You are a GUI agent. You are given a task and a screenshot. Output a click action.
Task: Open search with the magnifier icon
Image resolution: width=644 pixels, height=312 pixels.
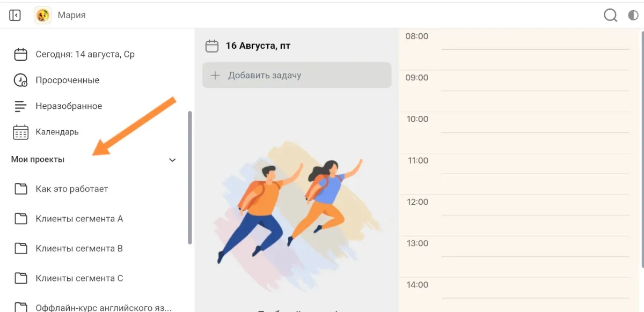610,16
